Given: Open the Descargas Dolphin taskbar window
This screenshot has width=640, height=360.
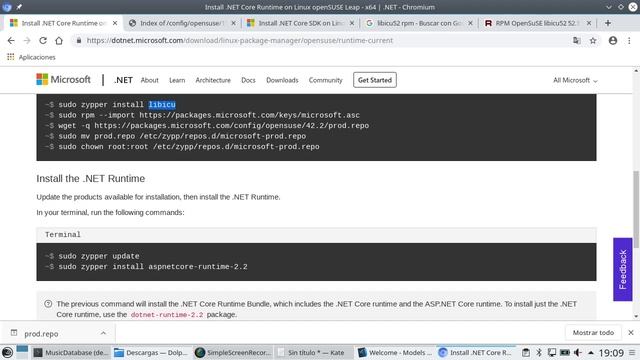Looking at the screenshot, I should [x=151, y=353].
